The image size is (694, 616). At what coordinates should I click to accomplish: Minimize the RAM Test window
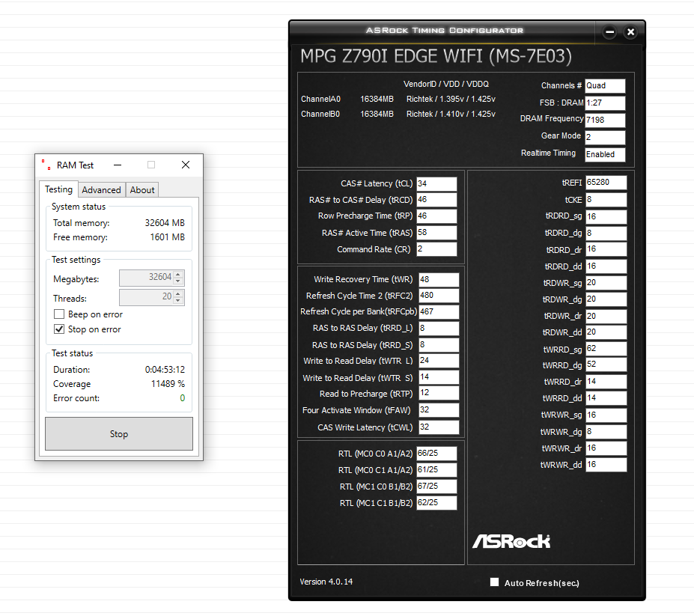tap(118, 165)
